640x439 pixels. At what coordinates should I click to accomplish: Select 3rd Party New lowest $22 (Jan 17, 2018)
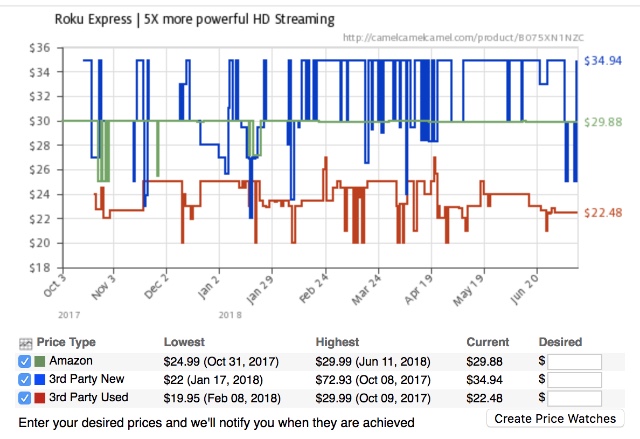213,380
